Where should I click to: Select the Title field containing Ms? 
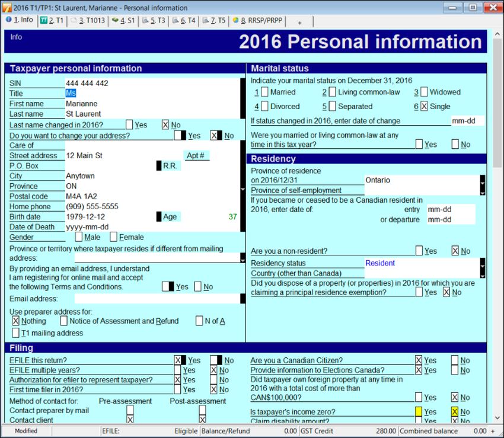[152, 93]
